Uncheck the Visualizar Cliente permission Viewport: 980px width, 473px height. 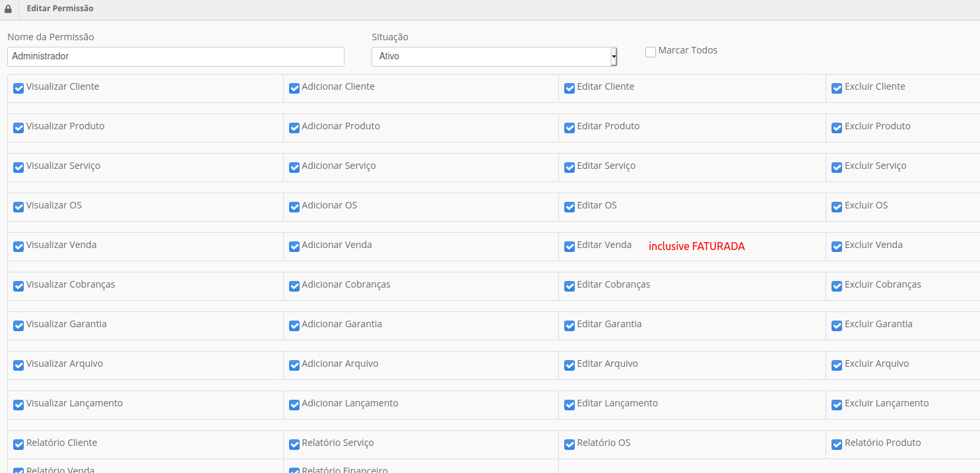[18, 88]
